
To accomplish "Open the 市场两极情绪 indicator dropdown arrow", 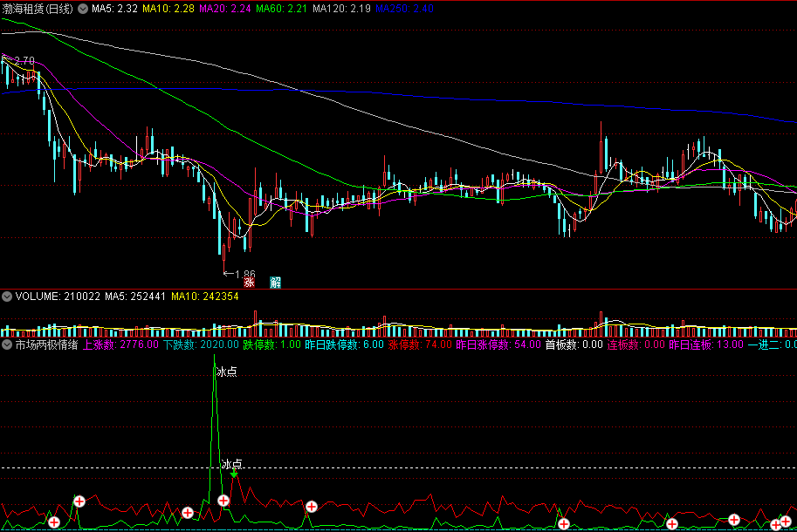I will click(x=7, y=344).
